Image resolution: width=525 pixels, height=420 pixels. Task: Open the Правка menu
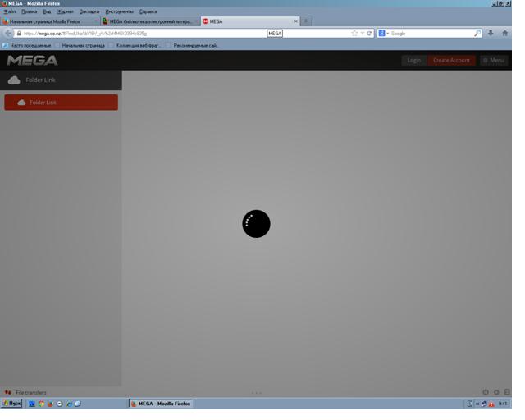[30, 11]
